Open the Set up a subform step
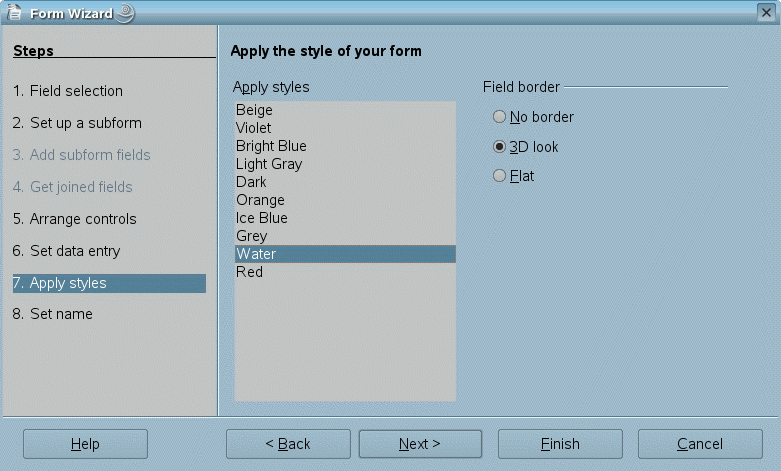 (77, 123)
